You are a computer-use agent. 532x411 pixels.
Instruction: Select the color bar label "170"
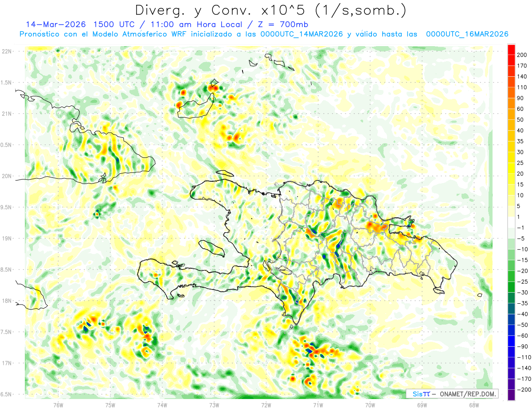click(522, 66)
